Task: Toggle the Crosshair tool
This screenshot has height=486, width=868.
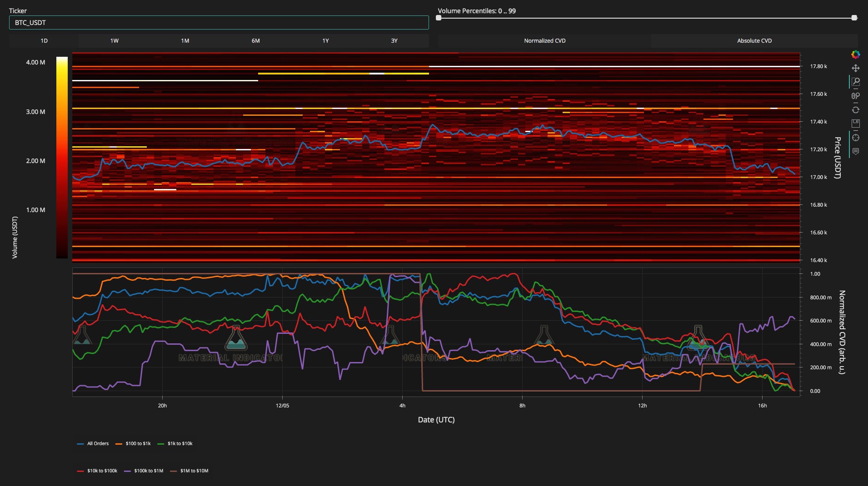Action: pyautogui.click(x=855, y=138)
